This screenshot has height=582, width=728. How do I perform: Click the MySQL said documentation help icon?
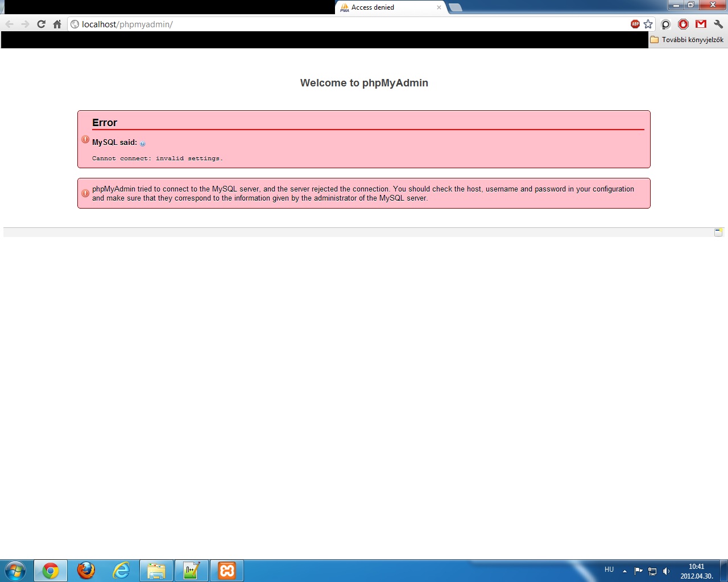(x=143, y=144)
